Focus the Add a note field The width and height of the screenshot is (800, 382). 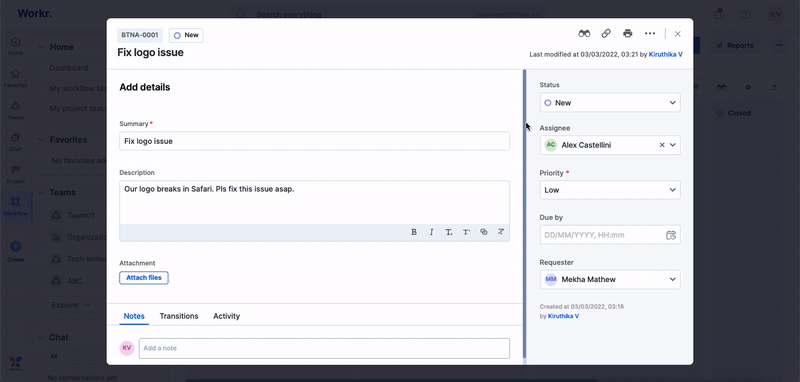324,348
